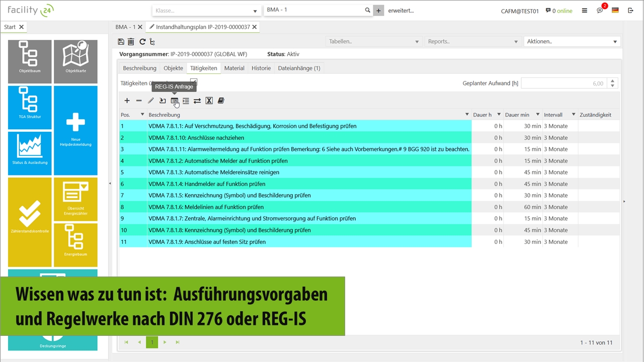Go to page 1 in the pager
Screen dimensions: 644x362
pos(152,342)
